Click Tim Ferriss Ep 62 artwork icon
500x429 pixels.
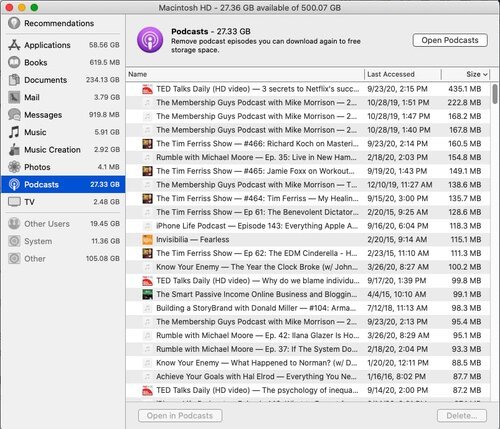tap(147, 253)
